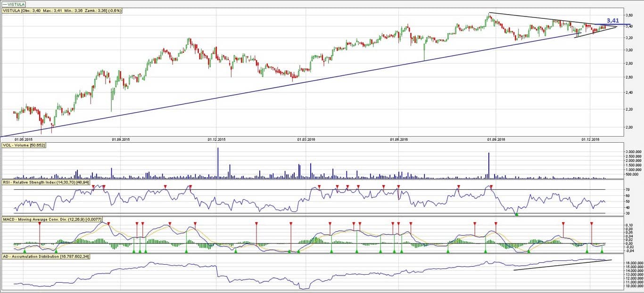Click the 01.12.2016 date axis label
Image resolution: width=644 pixels, height=293 pixels.
(x=590, y=139)
